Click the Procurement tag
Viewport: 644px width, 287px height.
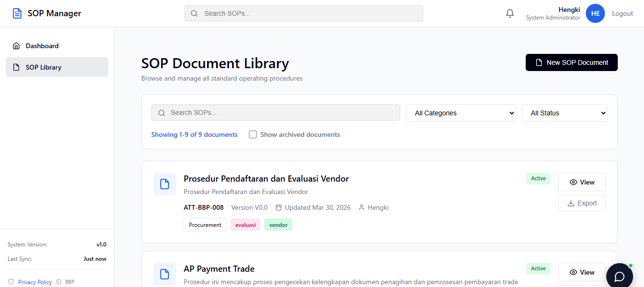pos(205,225)
